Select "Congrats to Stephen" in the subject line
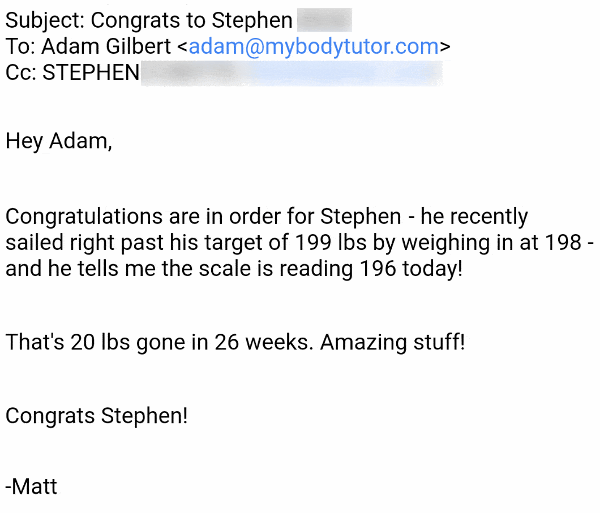 point(192,20)
